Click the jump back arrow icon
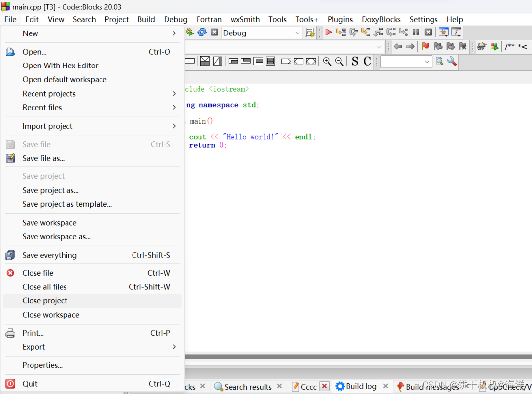Image resolution: width=532 pixels, height=394 pixels. (398, 46)
